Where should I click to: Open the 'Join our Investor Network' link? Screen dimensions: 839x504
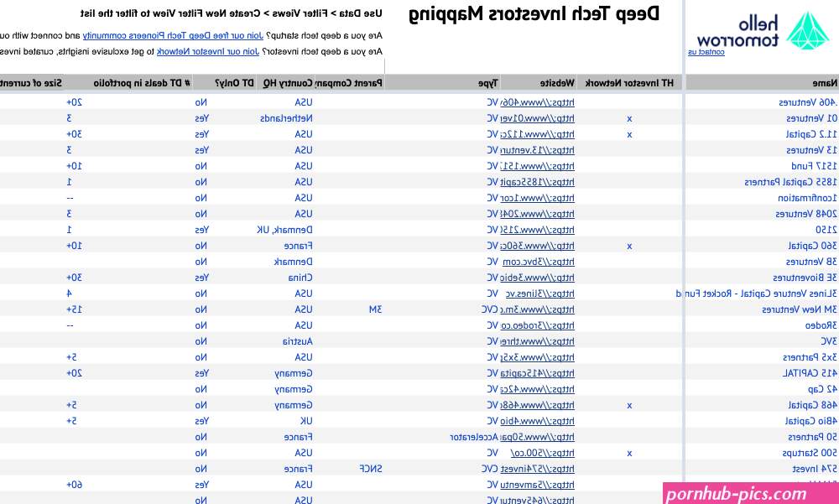pos(208,52)
